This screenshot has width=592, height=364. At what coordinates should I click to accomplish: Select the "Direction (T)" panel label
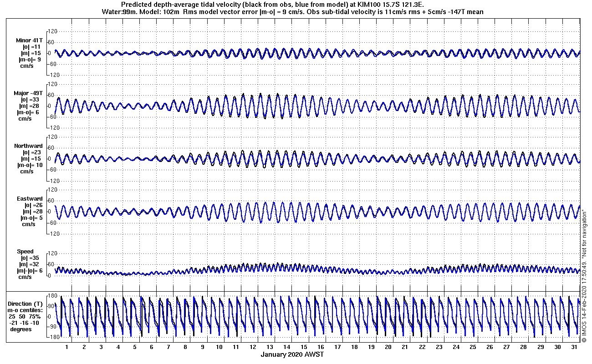tap(26, 304)
